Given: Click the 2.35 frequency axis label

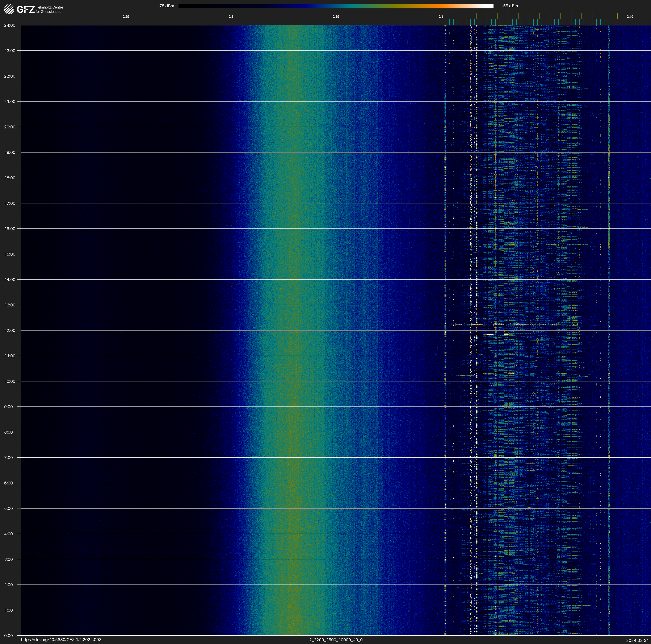Looking at the screenshot, I should (336, 17).
